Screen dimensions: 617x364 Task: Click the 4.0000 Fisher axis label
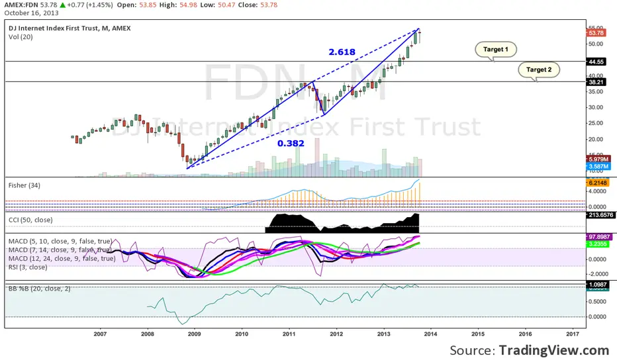pyautogui.click(x=597, y=192)
